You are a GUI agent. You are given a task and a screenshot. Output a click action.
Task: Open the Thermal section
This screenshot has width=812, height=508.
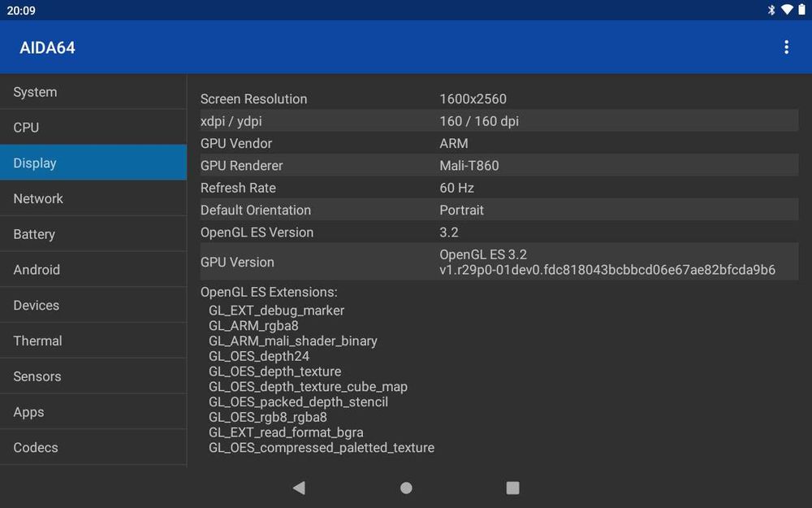[x=93, y=341]
